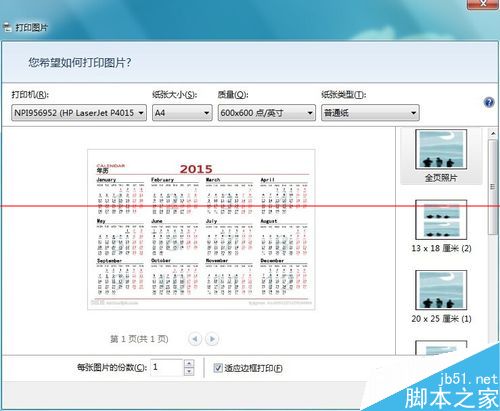This screenshot has width=500, height=411.
Task: Click the 第 1 页(共 1 页) page indicator
Action: 139,339
